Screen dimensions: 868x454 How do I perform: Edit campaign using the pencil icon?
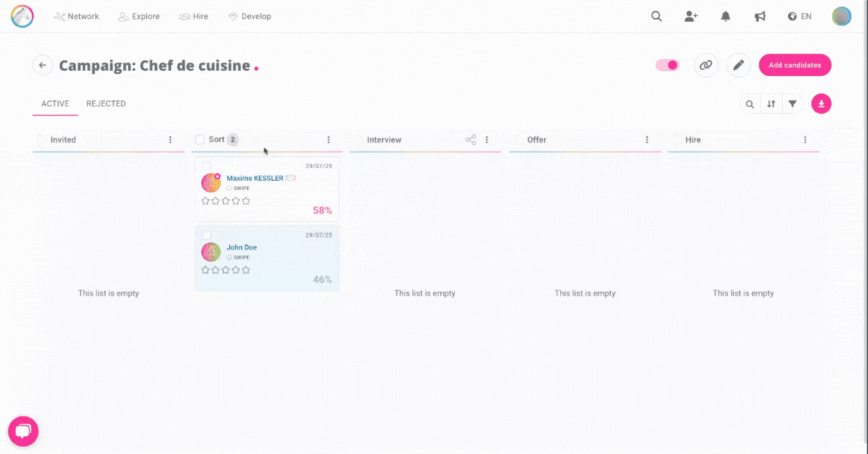738,66
